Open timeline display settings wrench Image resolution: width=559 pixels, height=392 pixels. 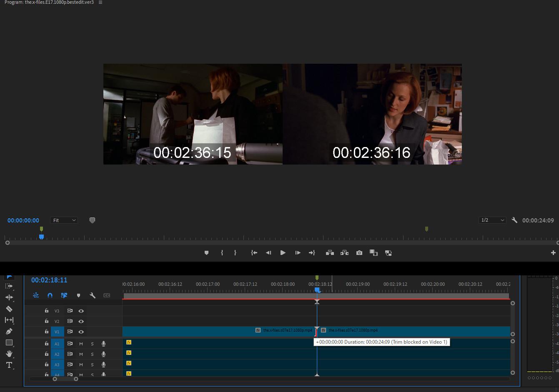(x=93, y=295)
